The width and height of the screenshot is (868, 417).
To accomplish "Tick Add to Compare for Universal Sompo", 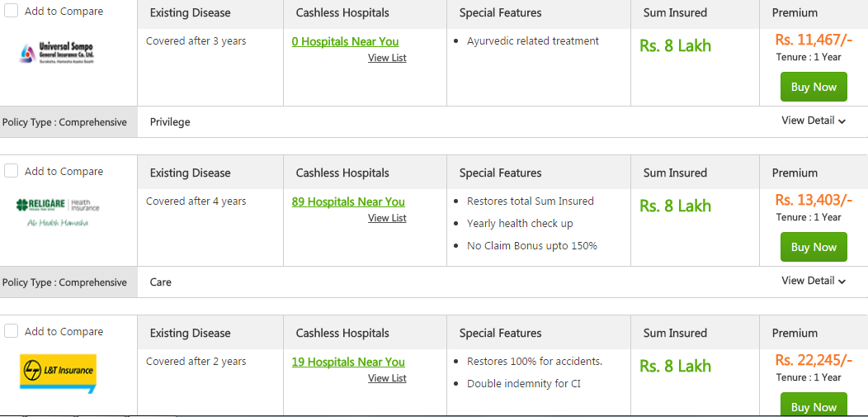I will pyautogui.click(x=11, y=11).
